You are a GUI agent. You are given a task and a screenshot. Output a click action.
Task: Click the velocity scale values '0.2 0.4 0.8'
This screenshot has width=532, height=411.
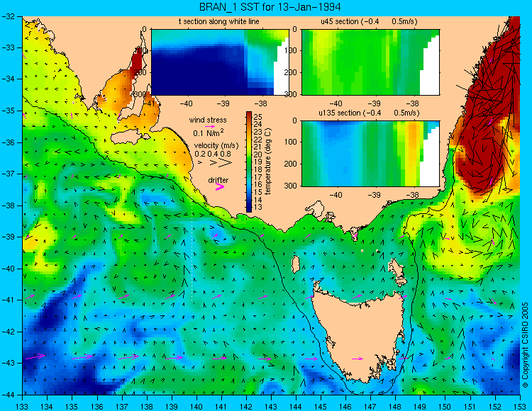pyautogui.click(x=213, y=154)
